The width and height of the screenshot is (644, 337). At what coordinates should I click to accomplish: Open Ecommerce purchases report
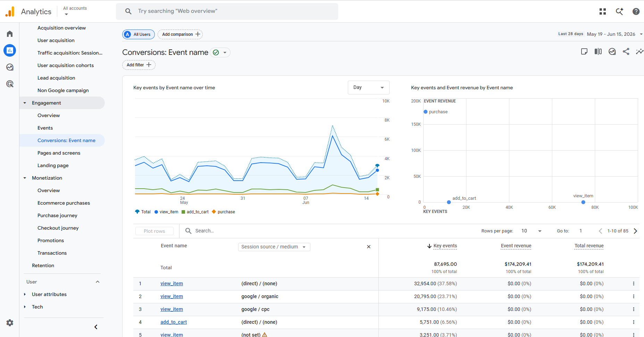[x=64, y=203]
